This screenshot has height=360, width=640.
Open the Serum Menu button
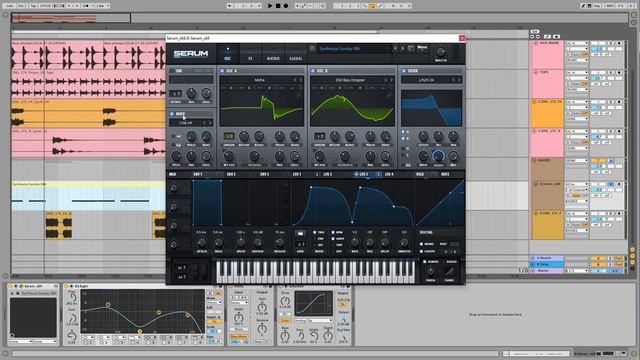pyautogui.click(x=422, y=47)
